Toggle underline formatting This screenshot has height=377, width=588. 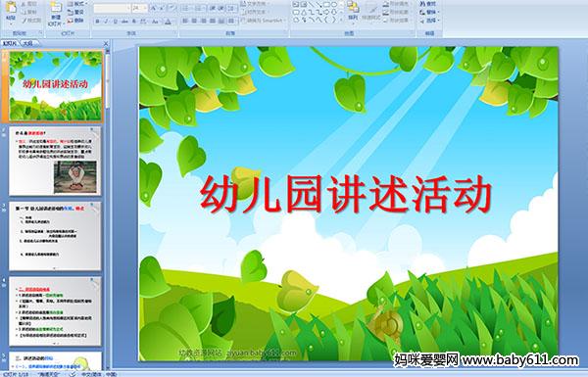pyautogui.click(x=116, y=22)
